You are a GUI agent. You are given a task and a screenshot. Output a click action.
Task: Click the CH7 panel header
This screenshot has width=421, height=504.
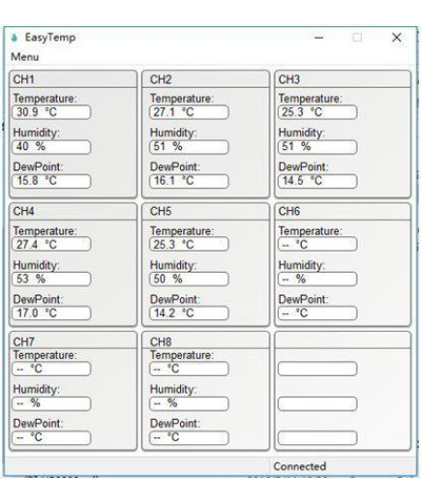point(74,341)
